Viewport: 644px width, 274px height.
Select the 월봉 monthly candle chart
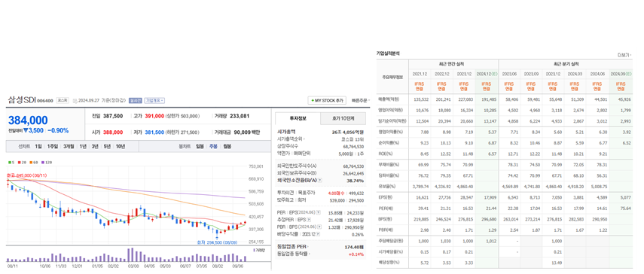click(x=227, y=147)
